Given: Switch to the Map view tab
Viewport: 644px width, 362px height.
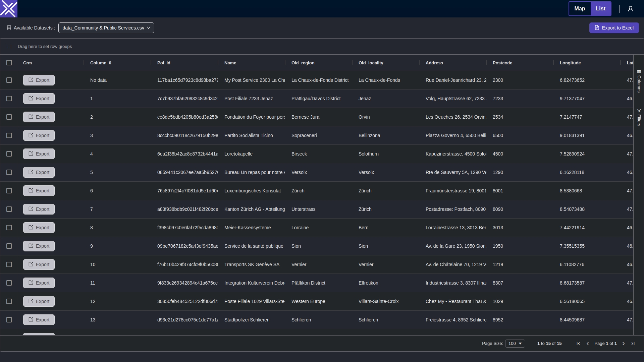Looking at the screenshot, I should click(x=580, y=9).
